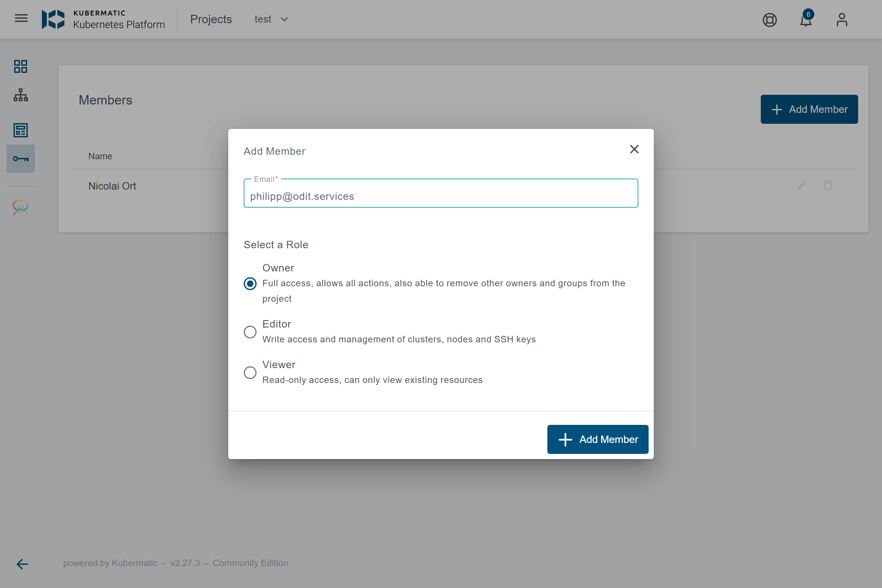The height and width of the screenshot is (588, 882).
Task: Go to the project overview dashboard icon
Action: pos(21,66)
